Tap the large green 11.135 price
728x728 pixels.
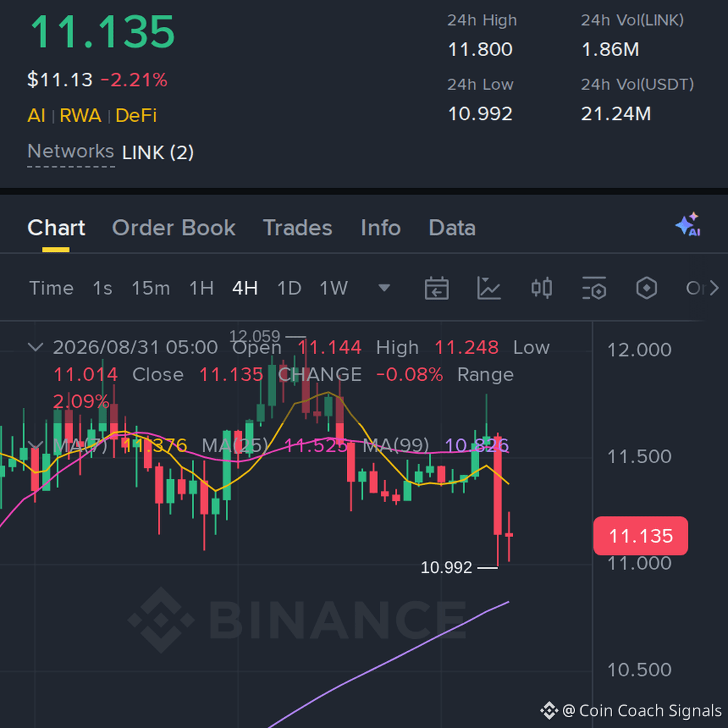102,32
